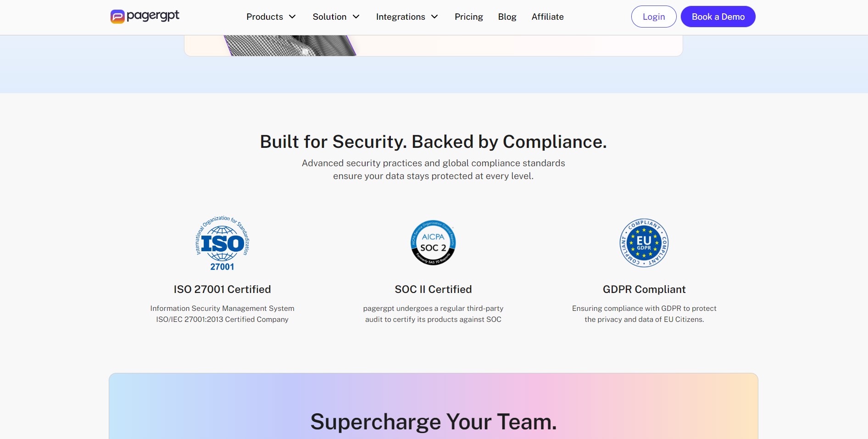
Task: Expand the Integrations menu
Action: point(401,17)
